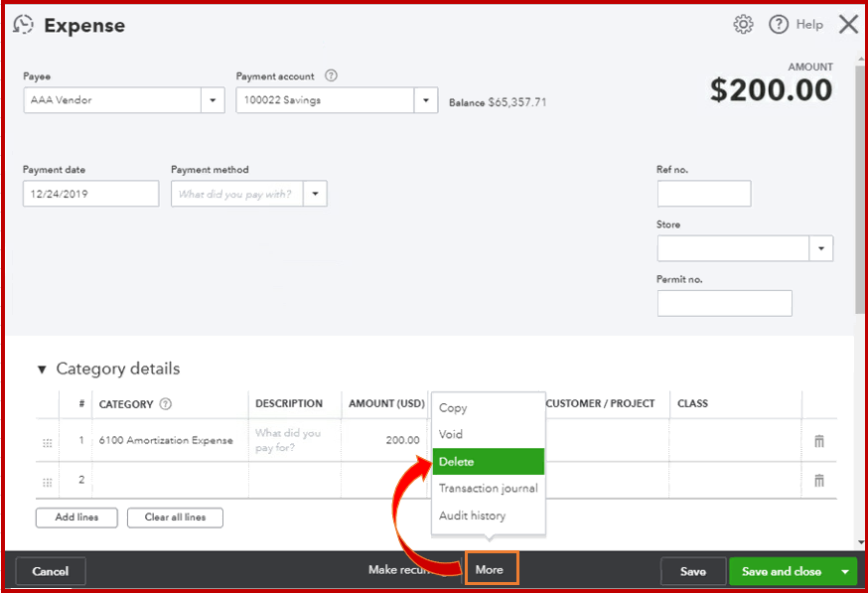Click the Balance $65,357.71 text
The width and height of the screenshot is (868, 593).
pyautogui.click(x=498, y=102)
